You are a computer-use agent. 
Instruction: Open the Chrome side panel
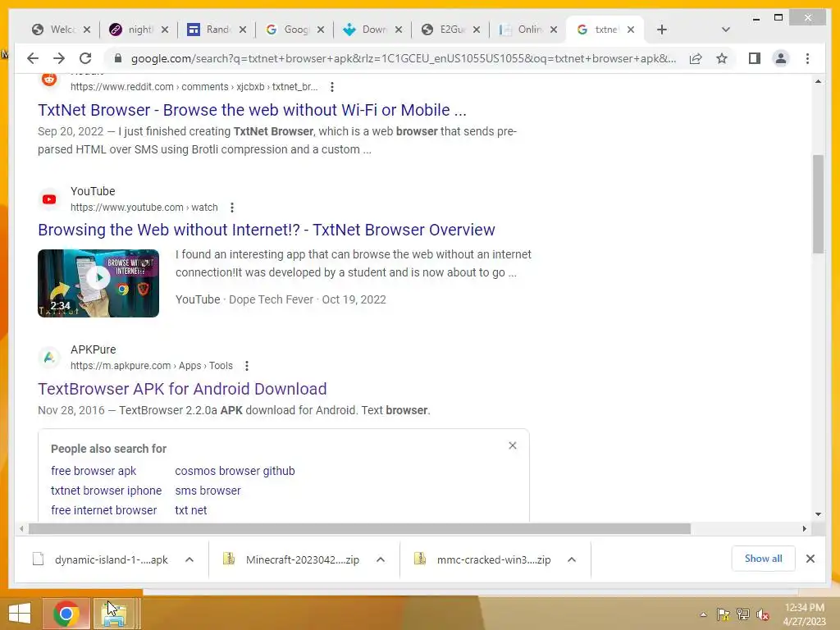coord(755,58)
